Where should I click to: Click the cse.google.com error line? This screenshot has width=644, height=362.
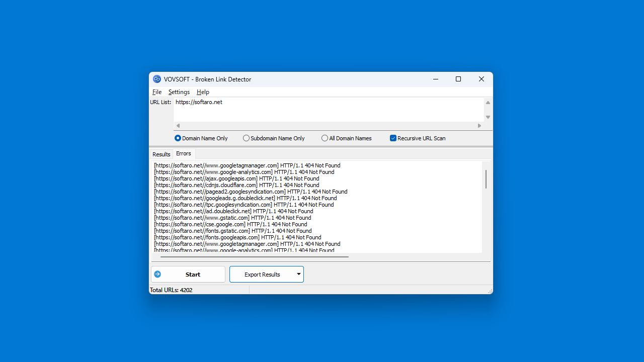point(230,224)
